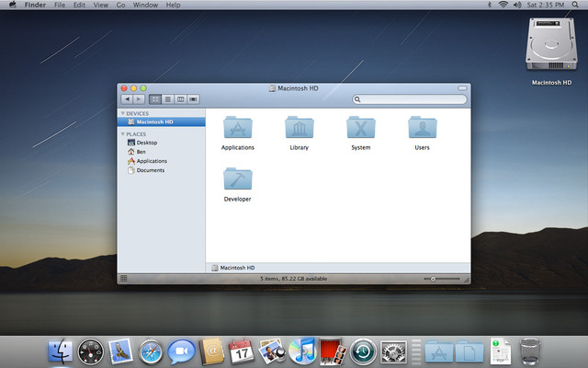
Task: Open iTunes from the Dock
Action: (301, 351)
